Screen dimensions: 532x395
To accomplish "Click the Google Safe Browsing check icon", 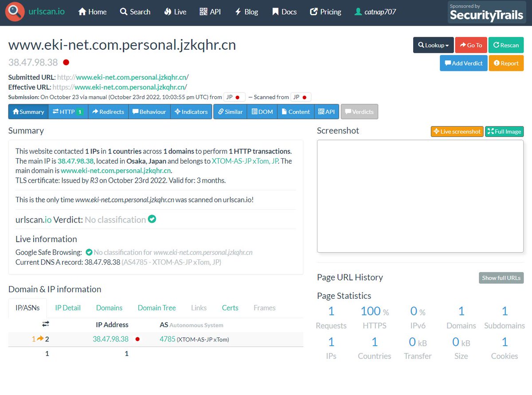I will pyautogui.click(x=89, y=252).
